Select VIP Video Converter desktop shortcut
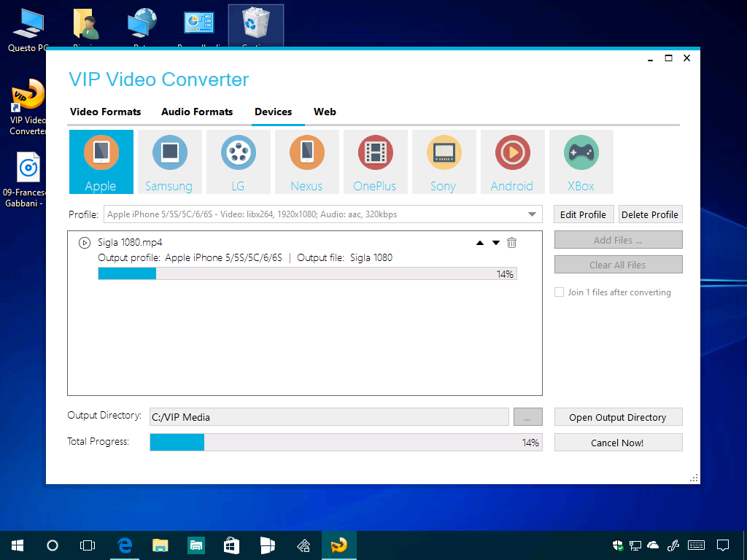The image size is (747, 560). (28, 107)
